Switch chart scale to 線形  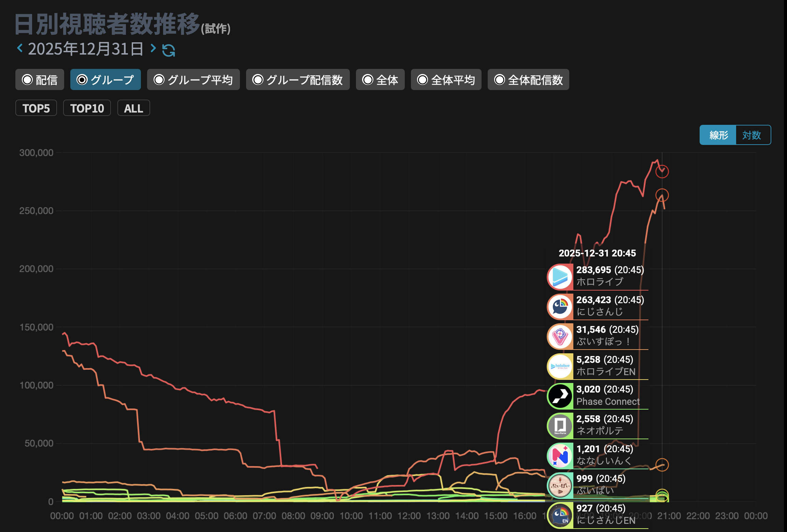coord(718,135)
